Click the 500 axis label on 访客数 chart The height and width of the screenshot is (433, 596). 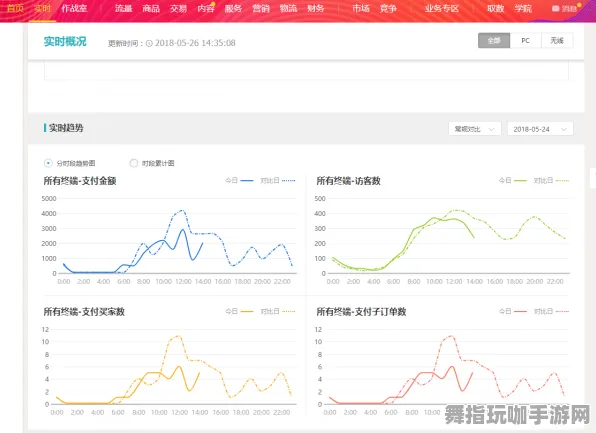[320, 198]
